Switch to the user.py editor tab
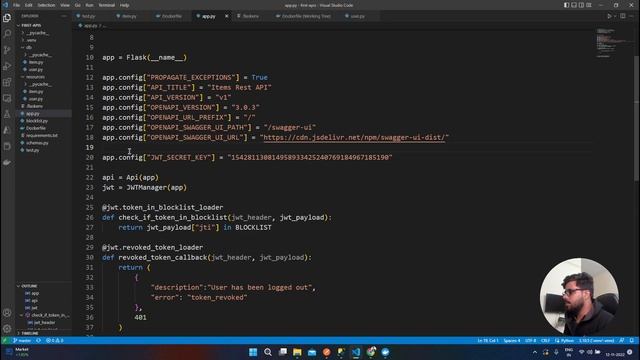640x360 pixels. click(x=357, y=16)
